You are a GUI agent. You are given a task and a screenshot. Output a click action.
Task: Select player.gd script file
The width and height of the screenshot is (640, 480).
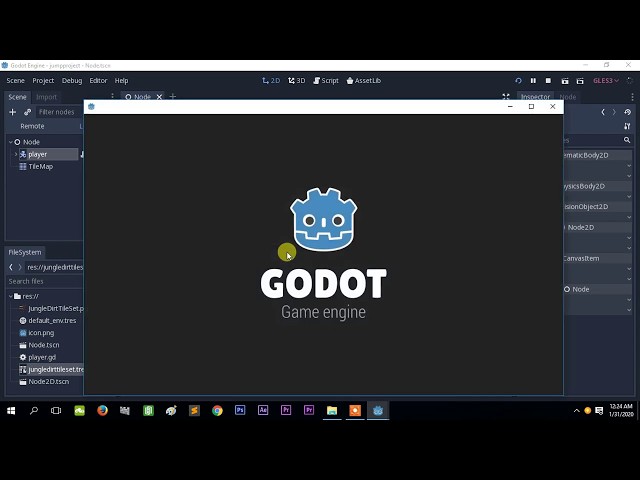(x=42, y=357)
